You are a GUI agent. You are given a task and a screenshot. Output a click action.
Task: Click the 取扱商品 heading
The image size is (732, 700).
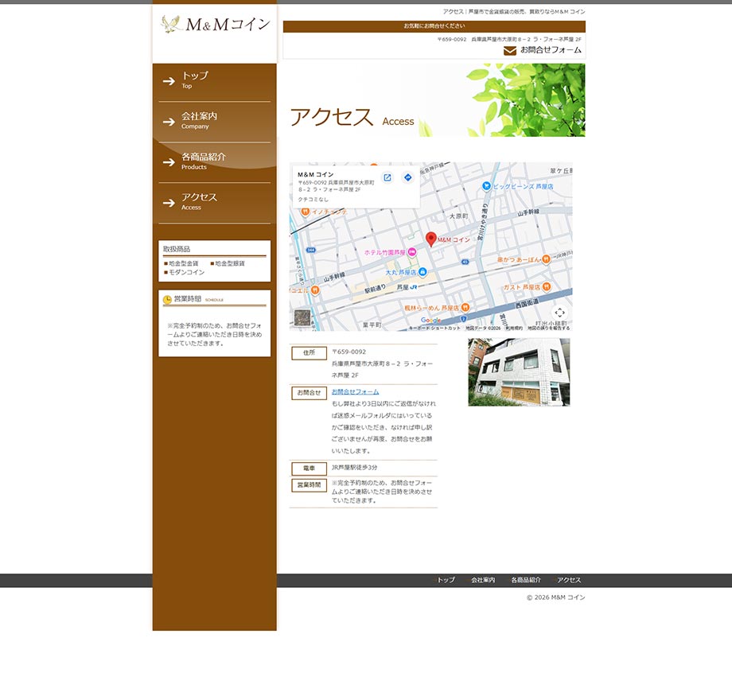[x=177, y=249]
